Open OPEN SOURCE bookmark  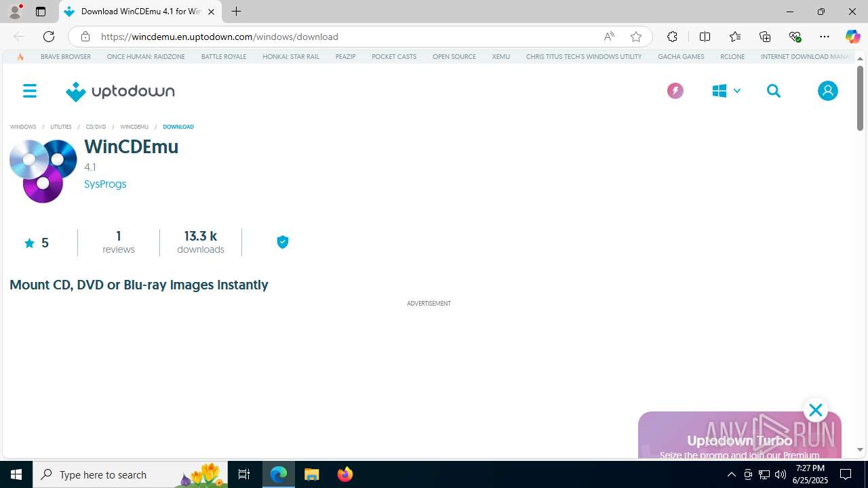[x=454, y=57]
